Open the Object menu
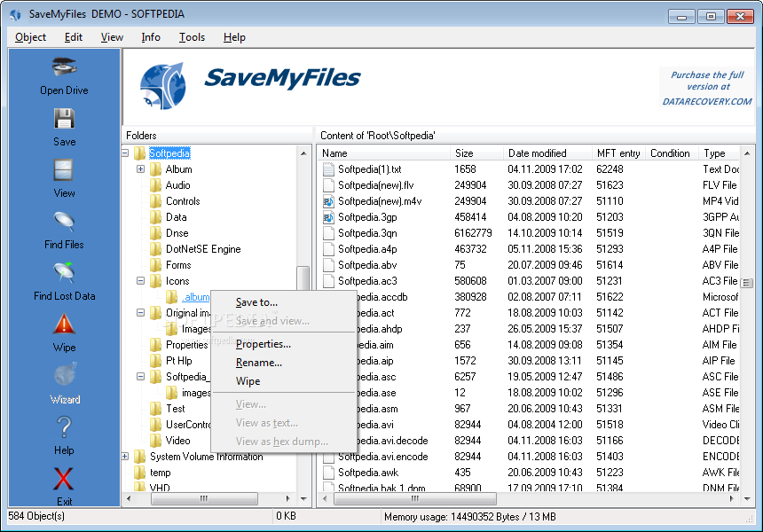Screen dimensions: 763x532 click(30, 37)
